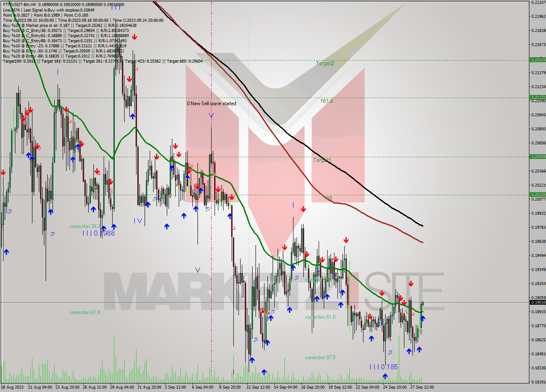Click price axis value 0.21818
Image resolution: width=546 pixels, height=392 pixels.
point(538,31)
